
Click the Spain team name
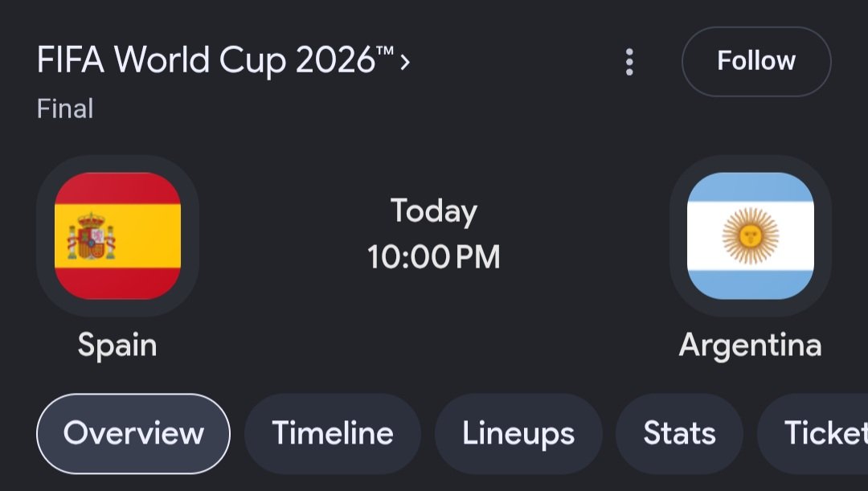tap(117, 346)
